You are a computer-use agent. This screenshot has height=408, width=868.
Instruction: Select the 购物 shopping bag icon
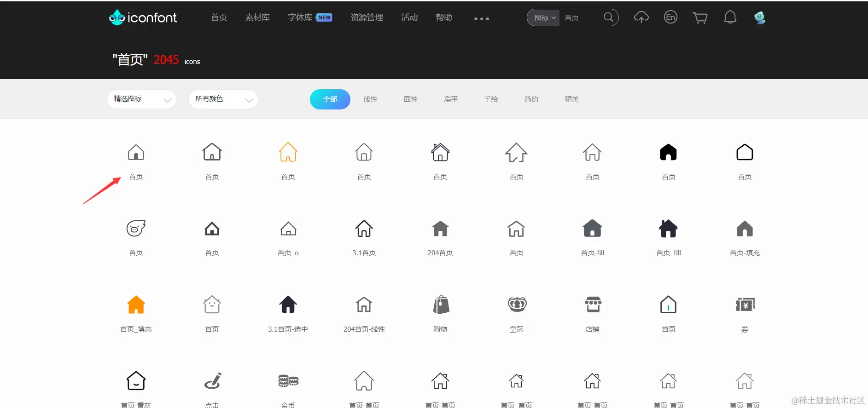tap(441, 305)
